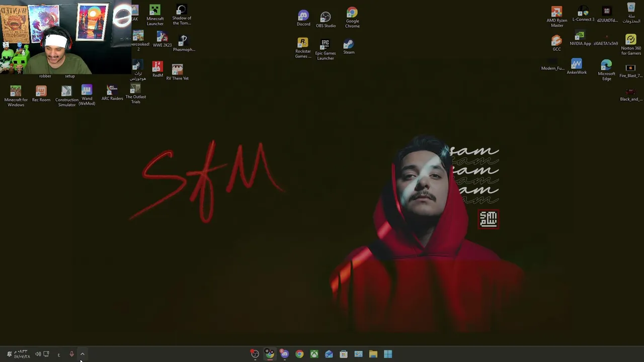Open the network icon in the taskbar

pyautogui.click(x=46, y=354)
